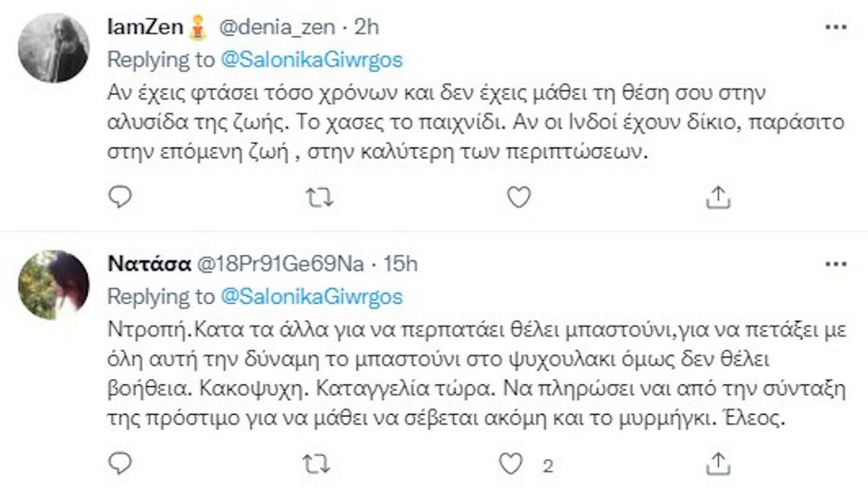Open the @18Pr91Ge69Na handle
The image size is (868, 492).
point(280,264)
